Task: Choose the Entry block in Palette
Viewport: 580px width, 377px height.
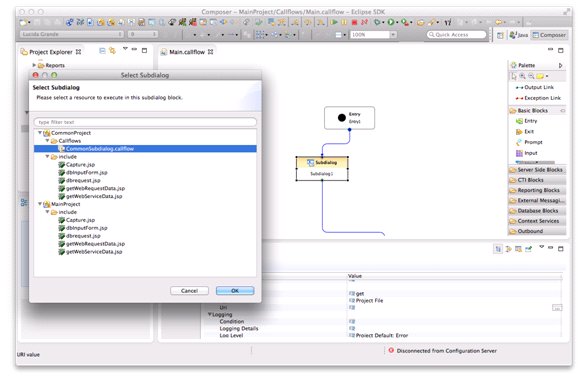Action: (526, 121)
